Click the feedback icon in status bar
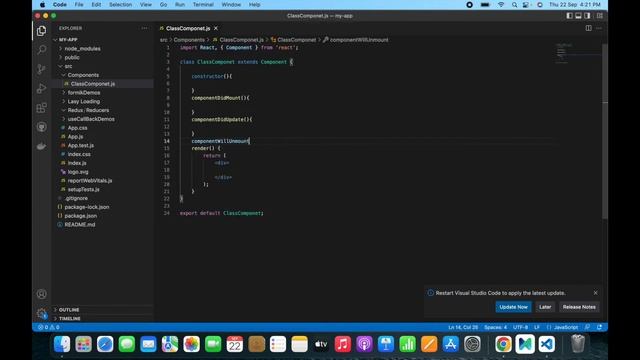The image size is (640, 360). [x=587, y=327]
